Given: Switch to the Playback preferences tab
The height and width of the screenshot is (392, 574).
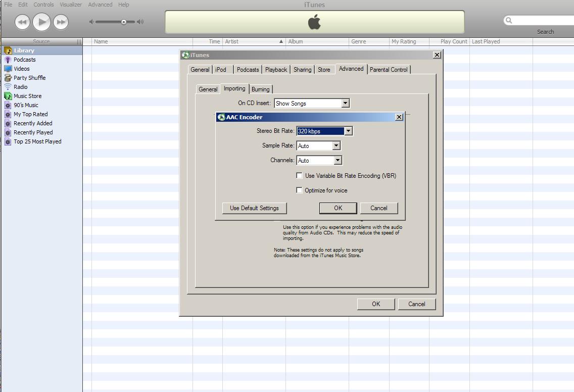Looking at the screenshot, I should tap(276, 70).
